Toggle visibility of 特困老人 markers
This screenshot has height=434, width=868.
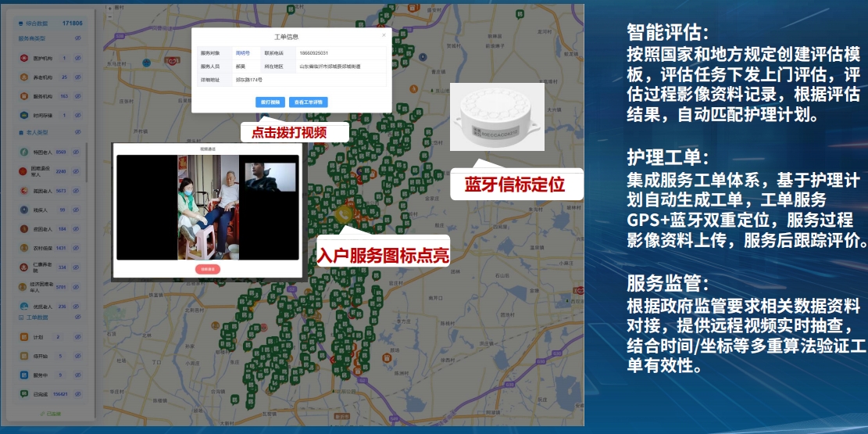(77, 152)
